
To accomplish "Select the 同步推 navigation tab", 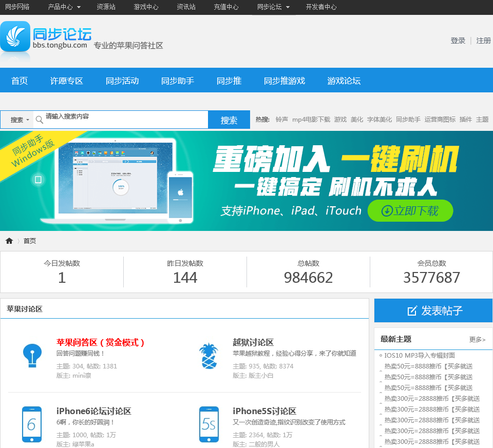I will click(x=229, y=81).
